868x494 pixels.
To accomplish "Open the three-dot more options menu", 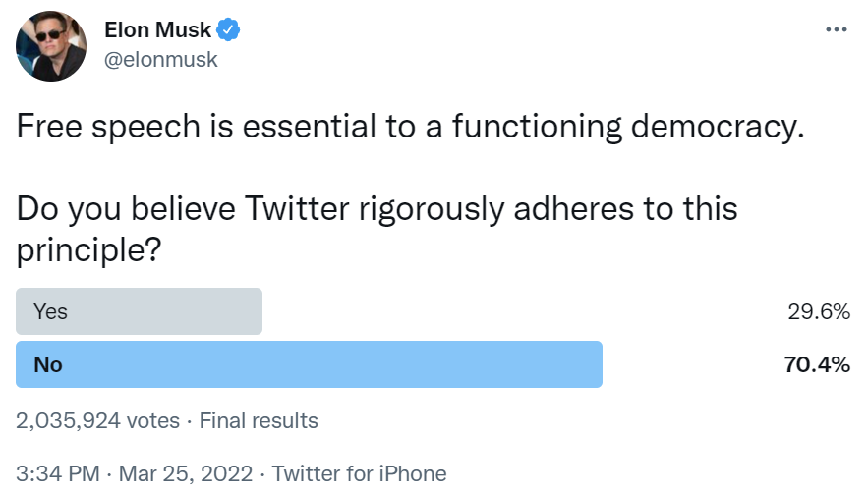I will pyautogui.click(x=836, y=29).
